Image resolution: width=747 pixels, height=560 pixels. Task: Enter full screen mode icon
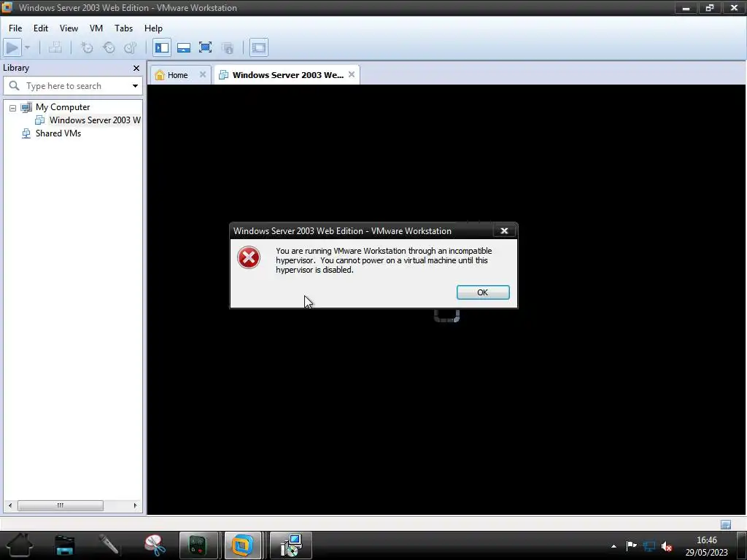pyautogui.click(x=205, y=47)
